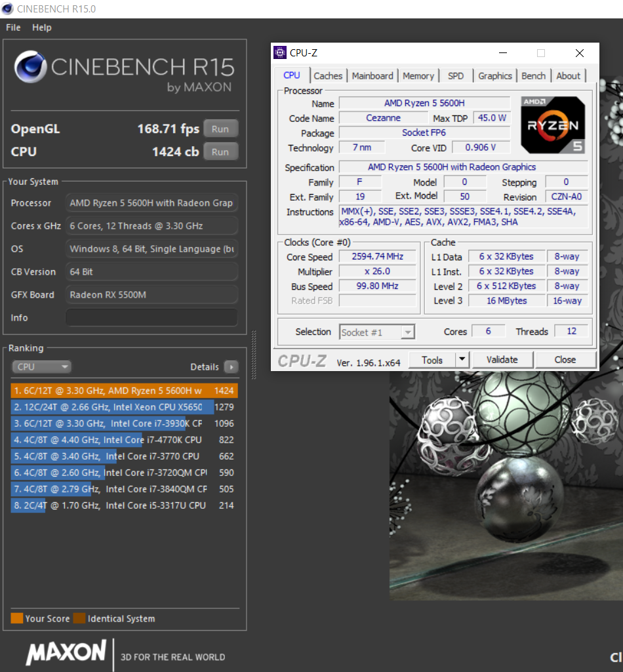Switch to the Memory tab in CPU-Z

pos(418,76)
